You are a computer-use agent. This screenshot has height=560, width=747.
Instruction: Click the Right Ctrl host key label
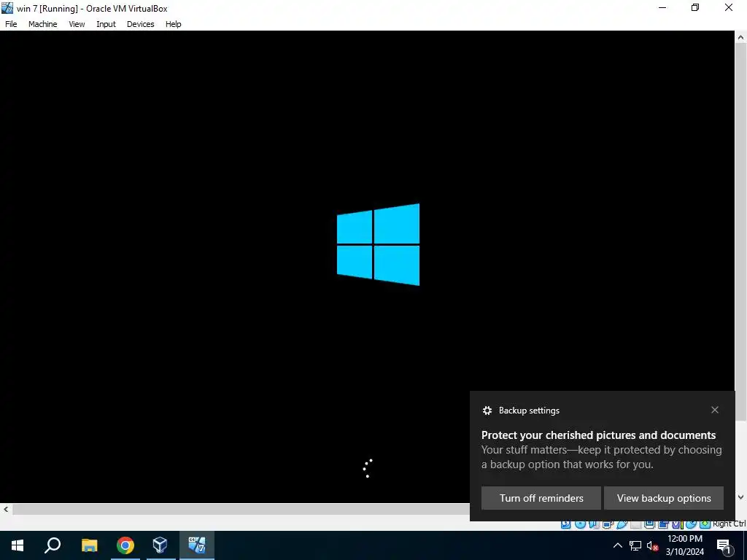click(729, 524)
